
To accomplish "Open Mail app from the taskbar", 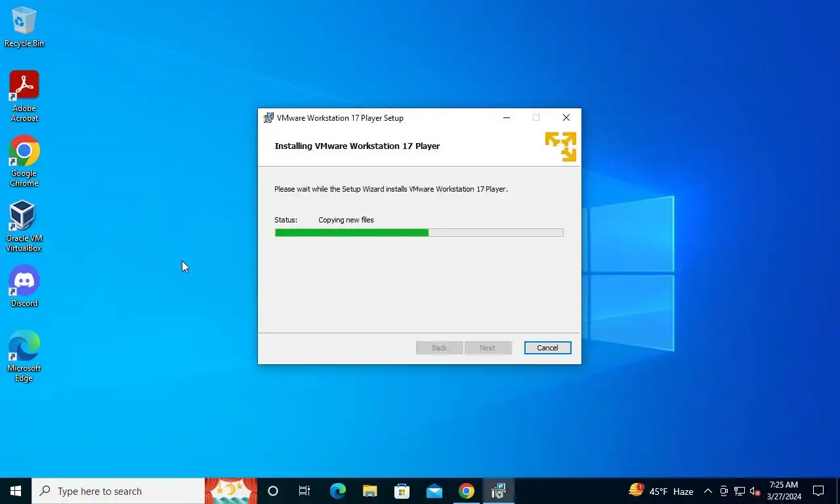I will (434, 491).
